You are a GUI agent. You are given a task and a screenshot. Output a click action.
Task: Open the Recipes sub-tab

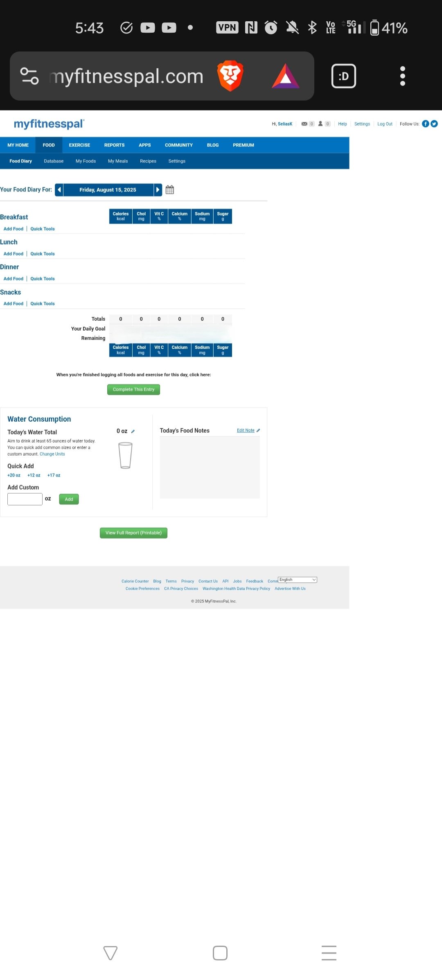pos(148,161)
